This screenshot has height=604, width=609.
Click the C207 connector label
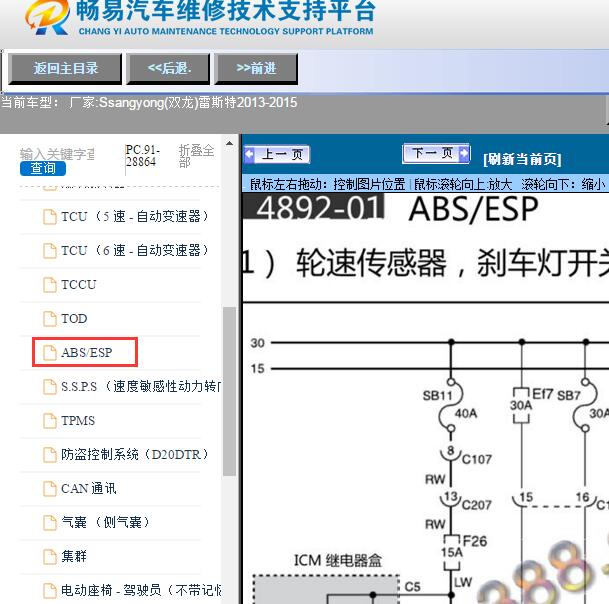click(x=477, y=505)
